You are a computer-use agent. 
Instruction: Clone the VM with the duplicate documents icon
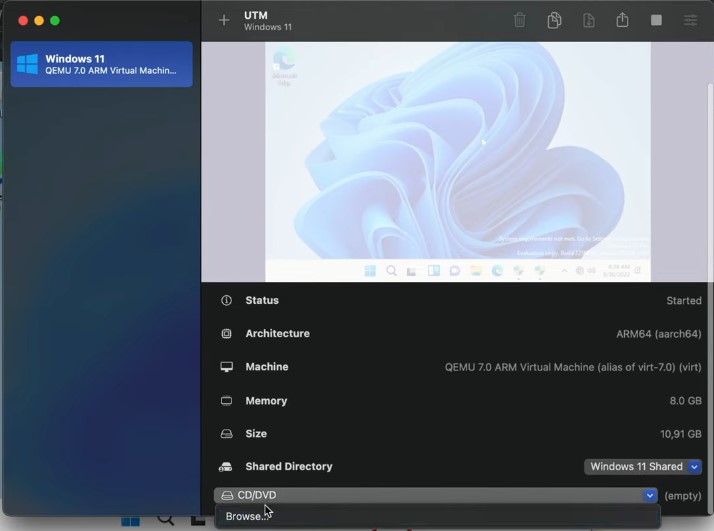(x=554, y=20)
